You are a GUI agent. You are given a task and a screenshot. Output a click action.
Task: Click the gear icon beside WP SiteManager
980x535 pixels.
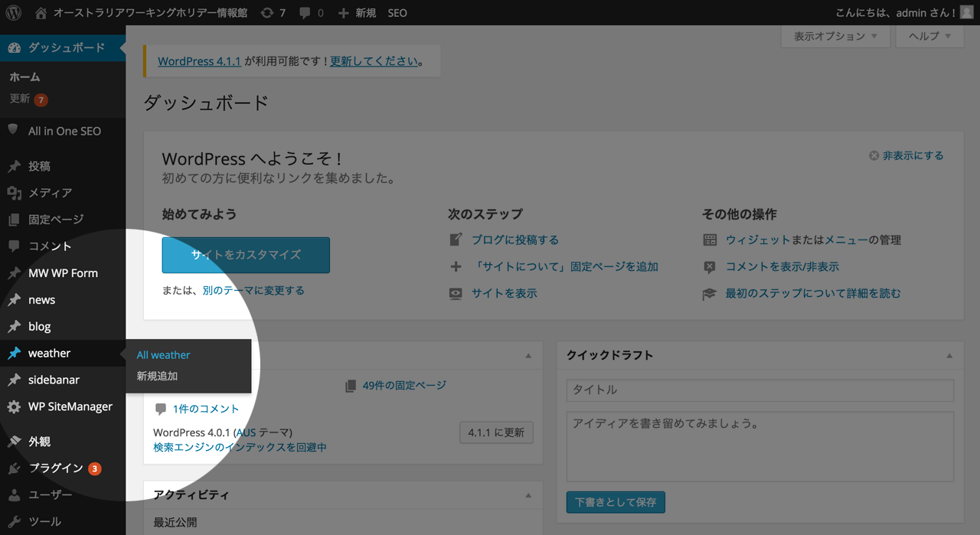[x=14, y=407]
